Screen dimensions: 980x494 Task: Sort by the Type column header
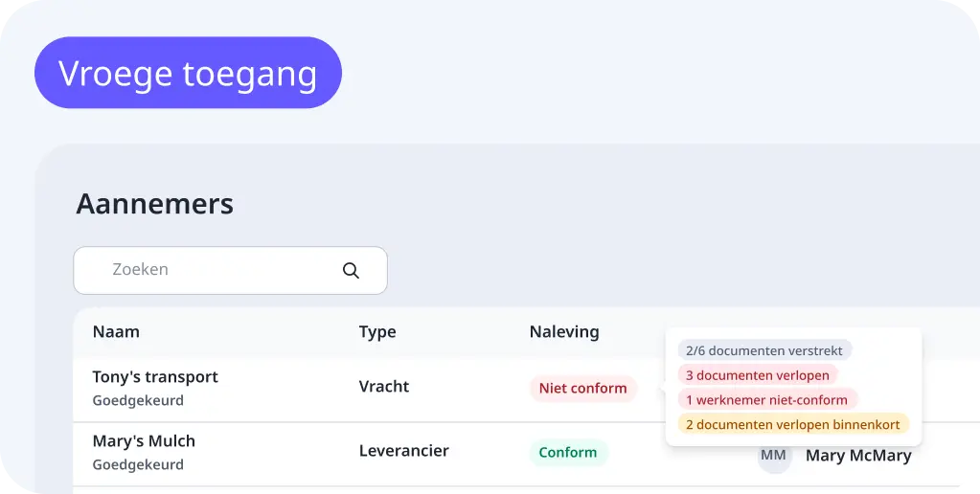pos(377,332)
